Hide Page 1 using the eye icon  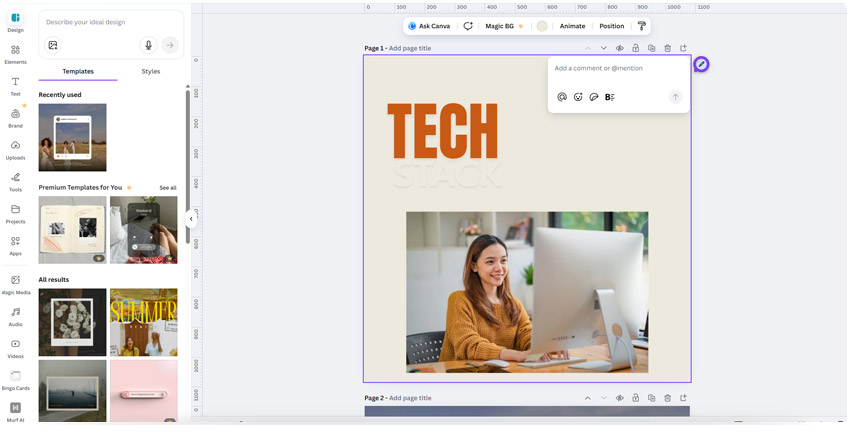point(620,48)
